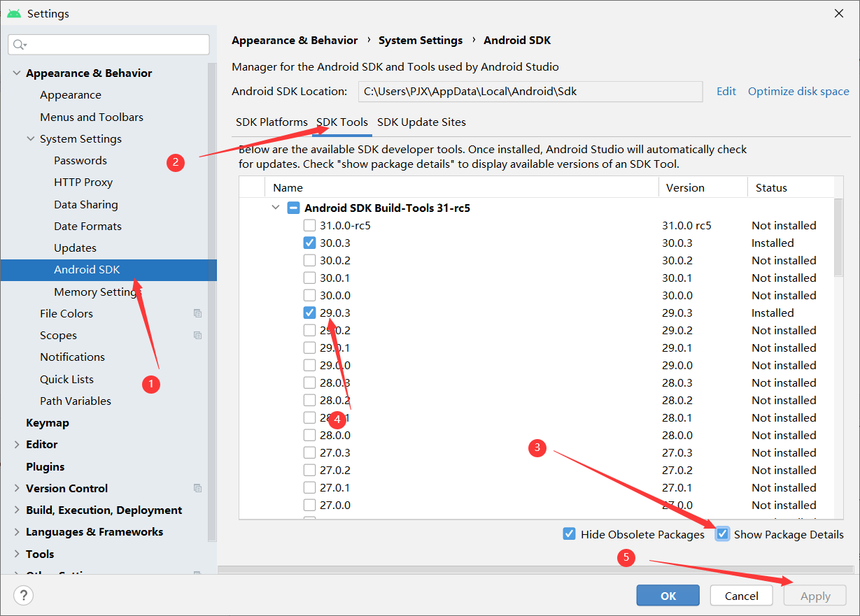This screenshot has height=616, width=860.
Task: Expand Build, Execution, Deployment section
Action: tap(16, 510)
